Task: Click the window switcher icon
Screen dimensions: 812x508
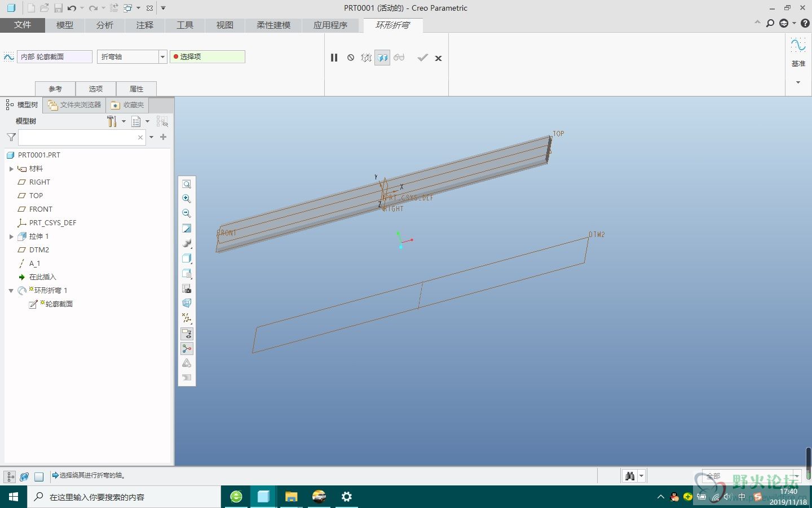Action: click(128, 8)
